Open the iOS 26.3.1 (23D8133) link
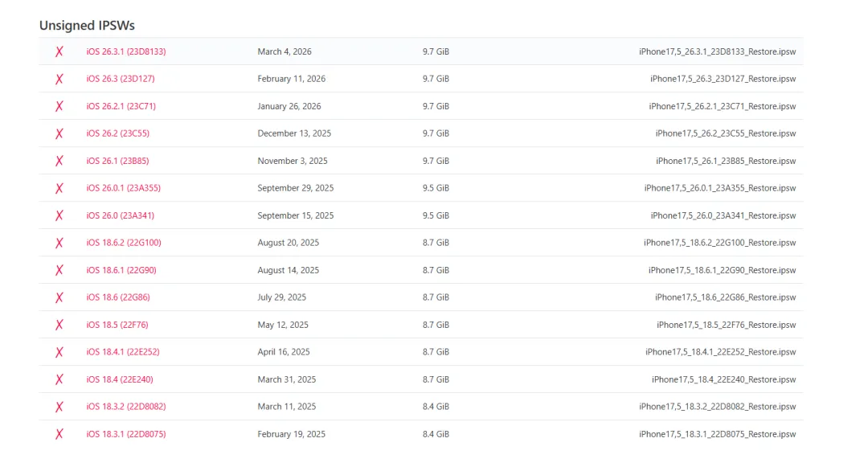This screenshot has width=868, height=467. point(126,51)
